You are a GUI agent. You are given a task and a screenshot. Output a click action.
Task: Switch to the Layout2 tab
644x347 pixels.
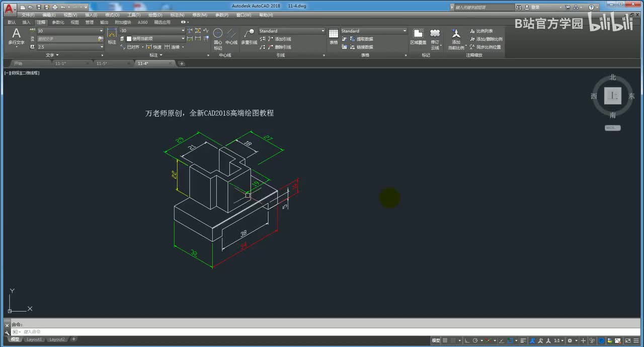click(57, 339)
